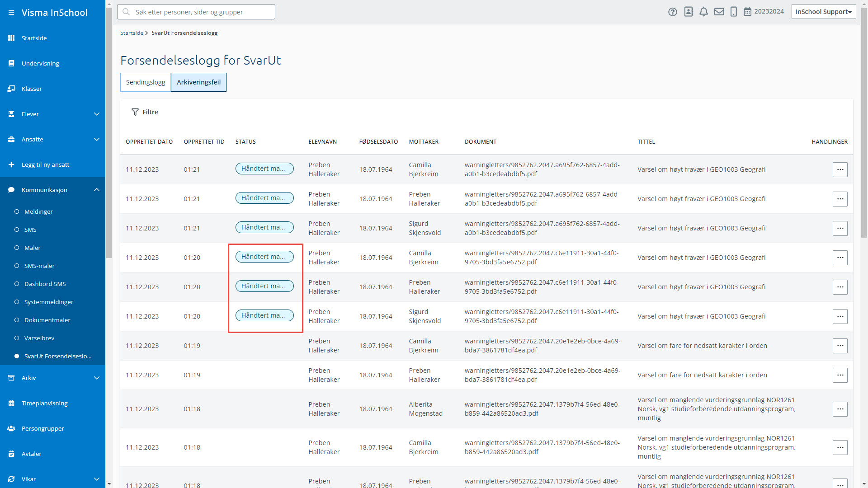Viewport: 868px width, 488px height.
Task: Open the calendar icon beside 20232024
Action: (x=748, y=12)
